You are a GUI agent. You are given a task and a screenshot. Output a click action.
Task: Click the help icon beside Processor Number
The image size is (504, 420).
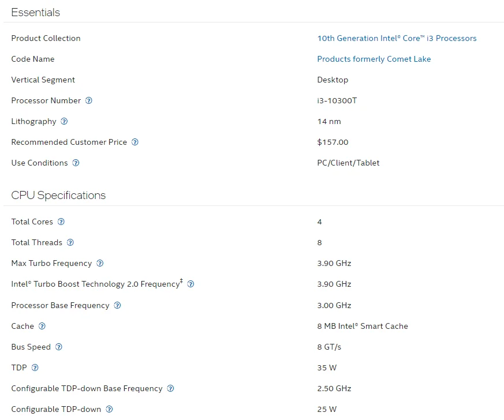pos(89,100)
